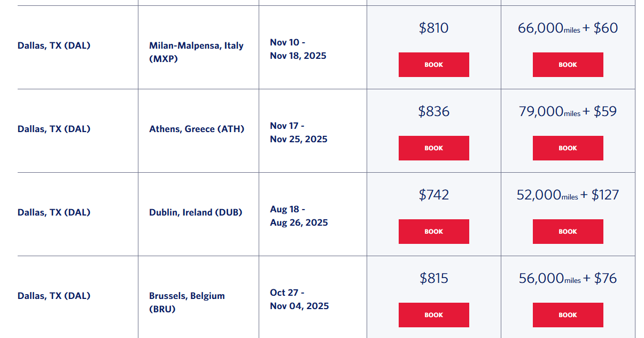Book the 66,000 miles Milan-Malpensa award fare
The height and width of the screenshot is (338, 644).
[568, 64]
